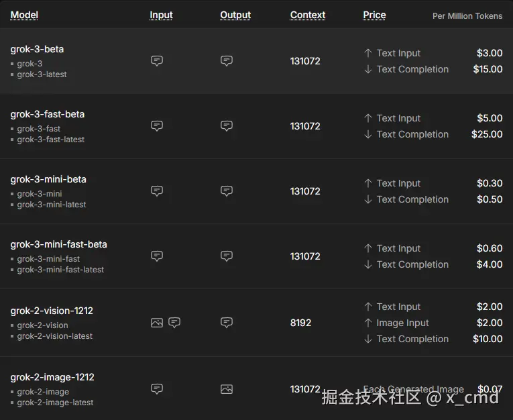Click the Price column header

click(374, 15)
